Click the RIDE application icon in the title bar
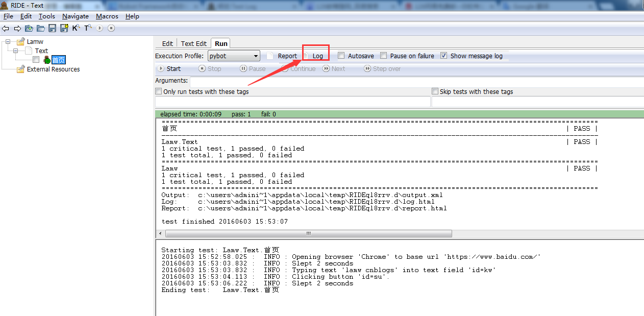The width and height of the screenshot is (644, 316). click(x=5, y=5)
